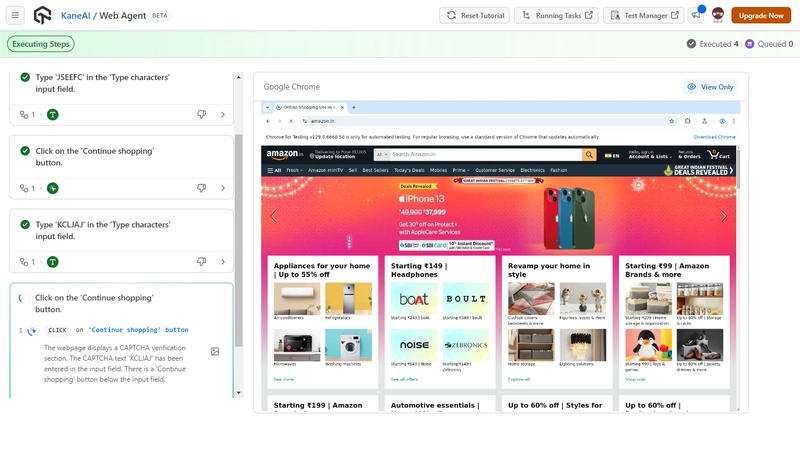This screenshot has height=449, width=800.
Task: Expand the 'JSEEFC' step details chevron
Action: [223, 114]
